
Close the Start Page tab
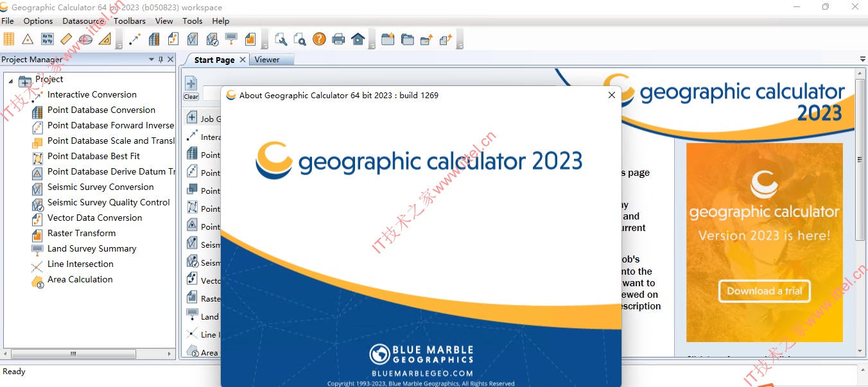[x=243, y=60]
